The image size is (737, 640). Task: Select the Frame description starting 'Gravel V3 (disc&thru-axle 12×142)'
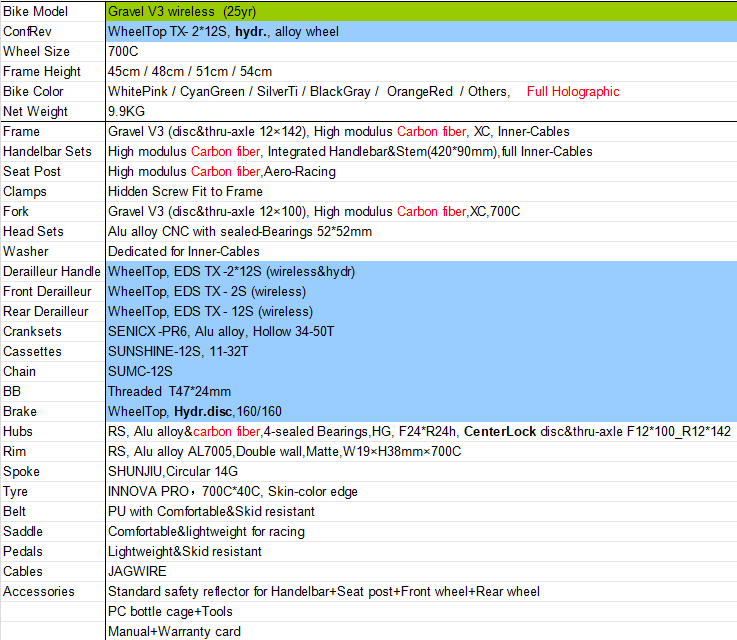(x=421, y=132)
